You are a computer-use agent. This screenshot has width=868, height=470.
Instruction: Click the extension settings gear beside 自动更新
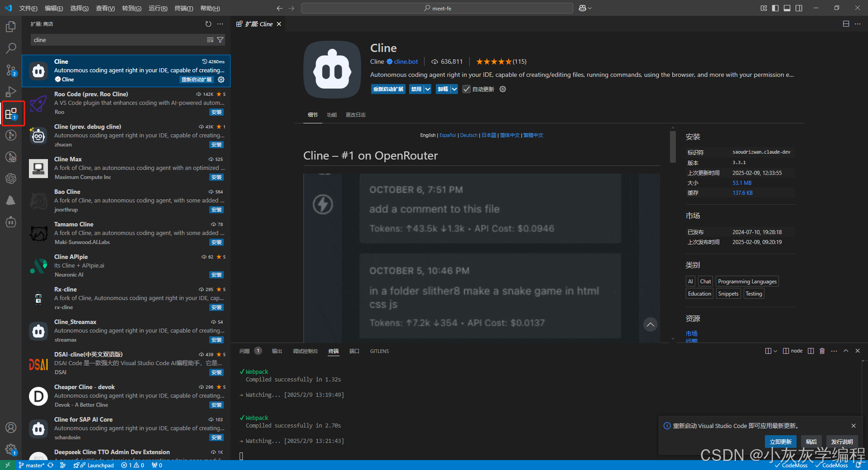[503, 89]
